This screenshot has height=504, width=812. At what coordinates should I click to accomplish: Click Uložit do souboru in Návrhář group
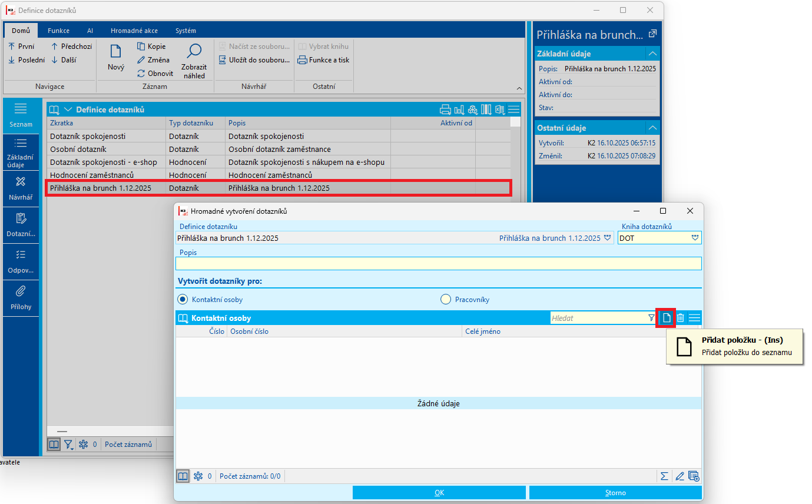pos(254,60)
